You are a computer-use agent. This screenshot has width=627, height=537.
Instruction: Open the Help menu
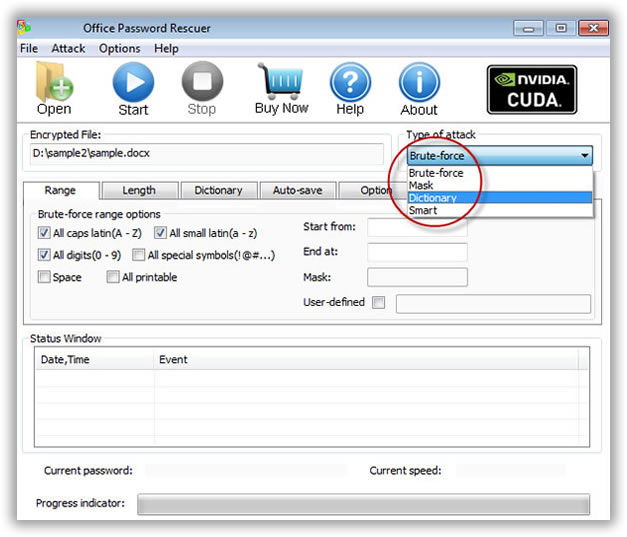pyautogui.click(x=166, y=48)
